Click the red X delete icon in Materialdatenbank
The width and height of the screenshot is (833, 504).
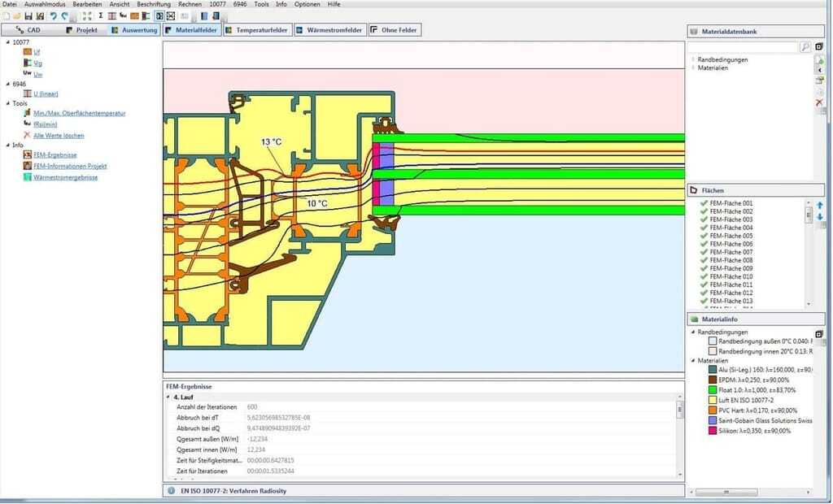click(819, 103)
